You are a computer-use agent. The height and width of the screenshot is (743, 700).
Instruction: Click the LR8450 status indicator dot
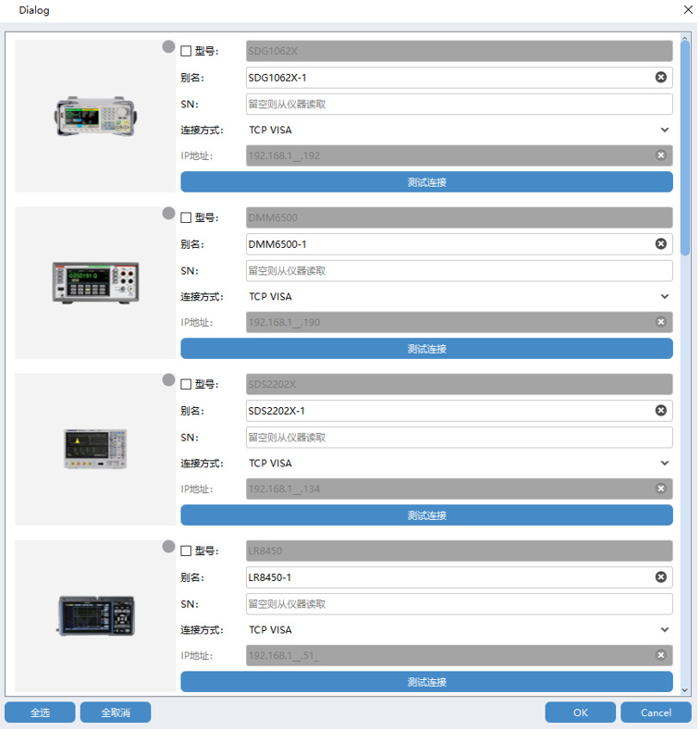point(168,546)
